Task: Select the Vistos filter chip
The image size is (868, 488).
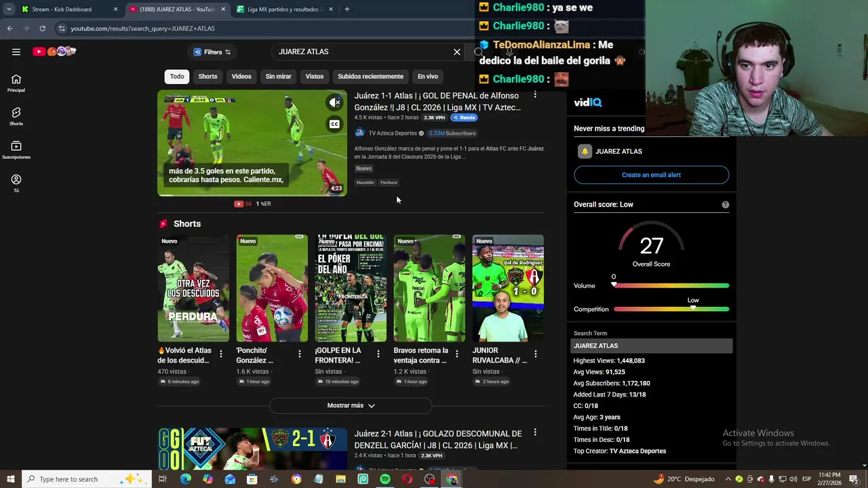Action: (315, 77)
